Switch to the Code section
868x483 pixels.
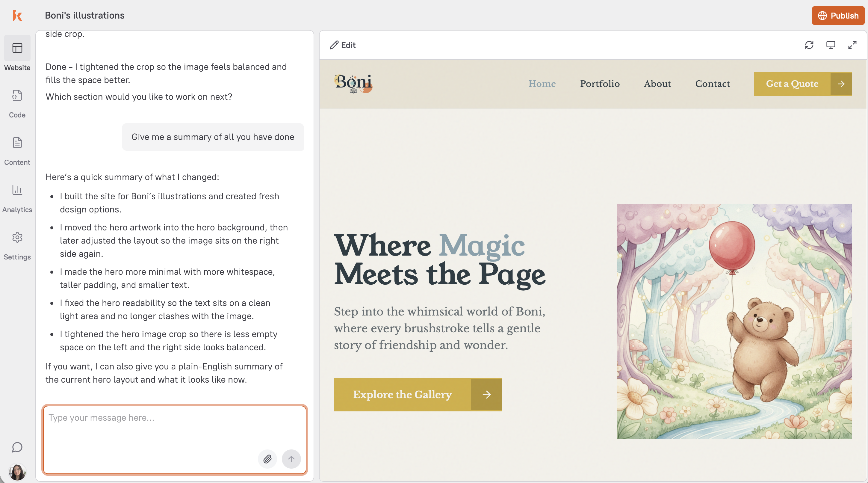click(x=17, y=102)
